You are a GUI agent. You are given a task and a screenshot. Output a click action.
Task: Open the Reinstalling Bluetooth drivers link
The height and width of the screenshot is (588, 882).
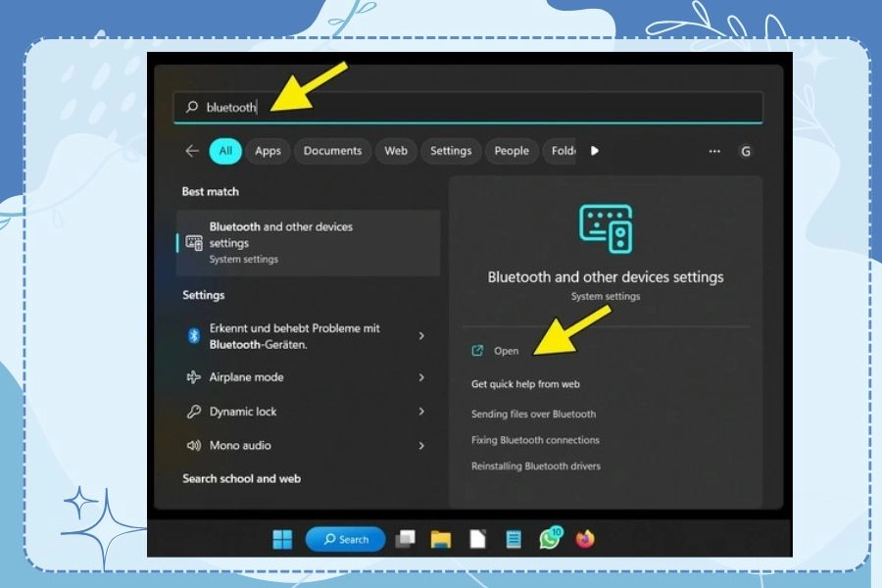[x=536, y=465]
